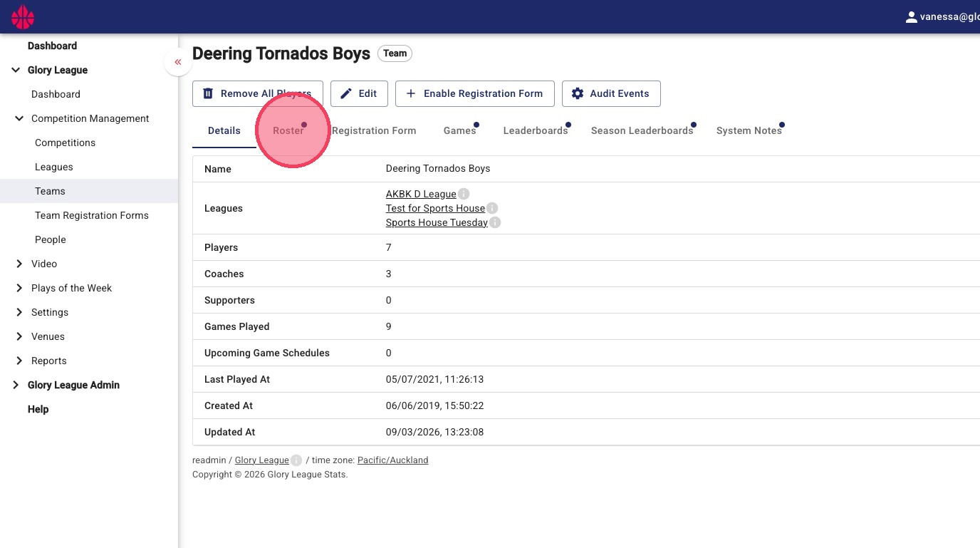The width and height of the screenshot is (980, 548).
Task: Open Competitions in the sidebar
Action: 65,143
